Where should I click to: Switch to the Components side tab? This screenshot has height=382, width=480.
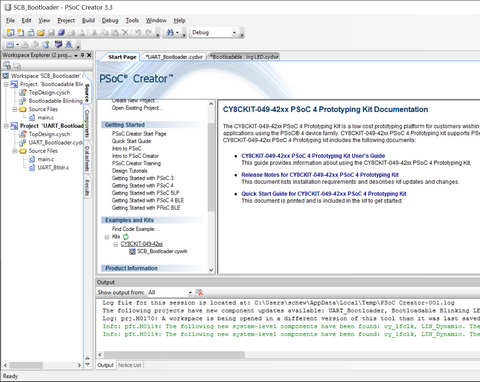pos(87,123)
